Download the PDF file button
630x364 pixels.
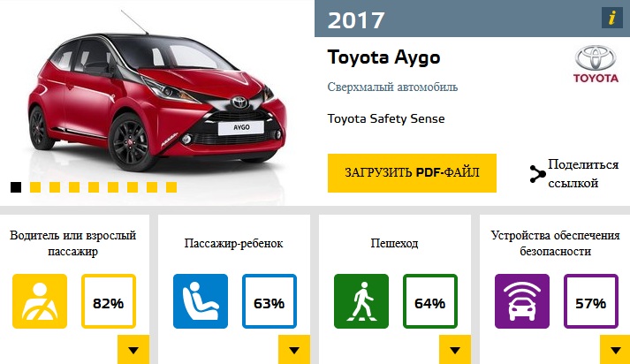pos(412,173)
